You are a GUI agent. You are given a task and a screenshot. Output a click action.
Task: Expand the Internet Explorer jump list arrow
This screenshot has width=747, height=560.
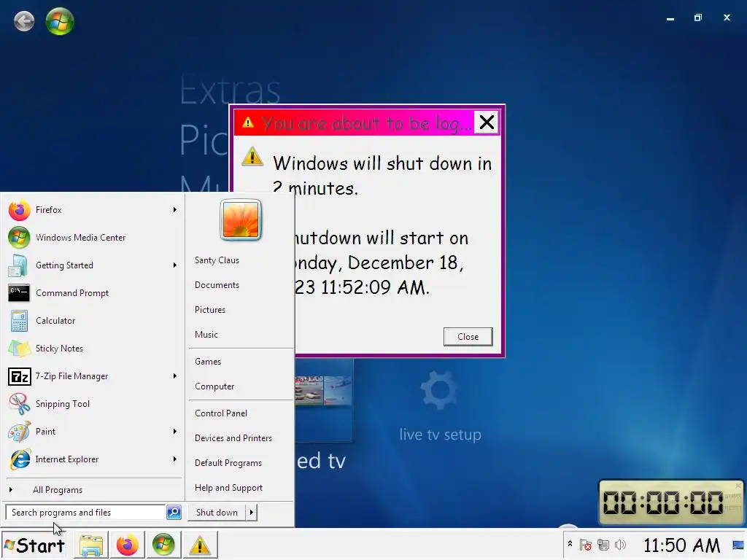pyautogui.click(x=175, y=459)
